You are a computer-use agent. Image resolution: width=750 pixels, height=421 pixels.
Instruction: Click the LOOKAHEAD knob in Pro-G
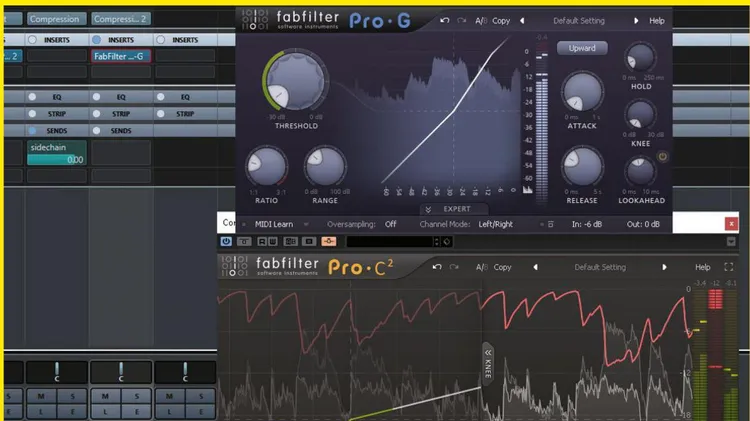tap(640, 171)
